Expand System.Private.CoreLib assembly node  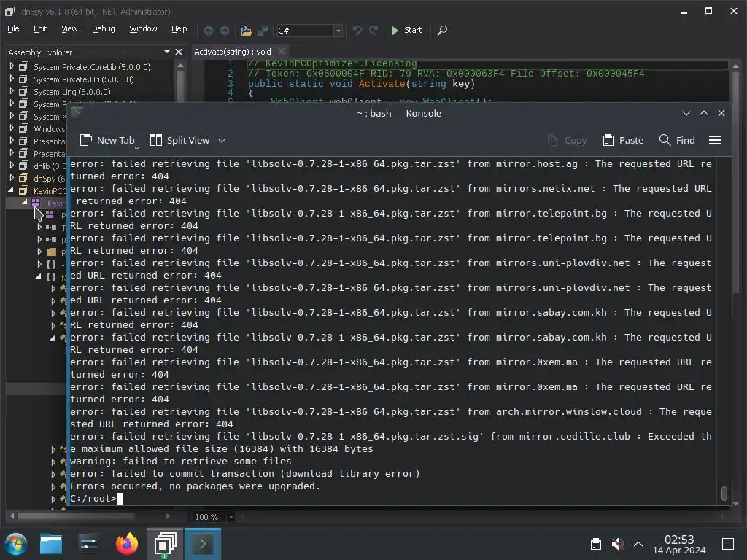point(12,66)
